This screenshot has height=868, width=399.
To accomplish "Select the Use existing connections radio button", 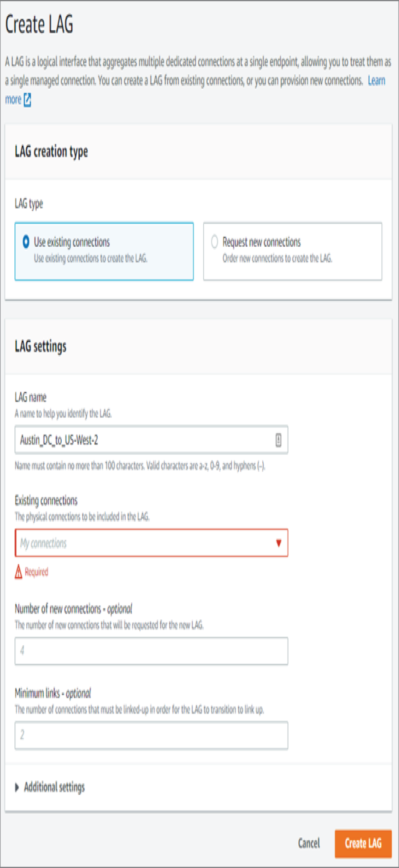I will point(26,242).
